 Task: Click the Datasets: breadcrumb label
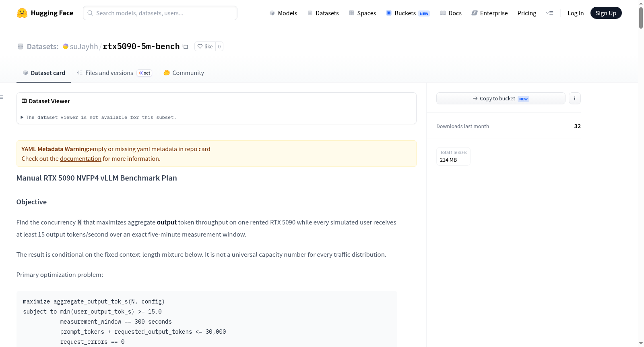(x=43, y=47)
